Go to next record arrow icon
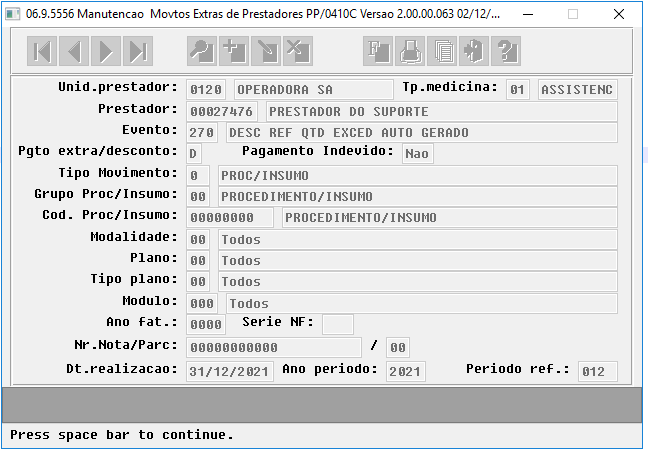 click(x=106, y=51)
